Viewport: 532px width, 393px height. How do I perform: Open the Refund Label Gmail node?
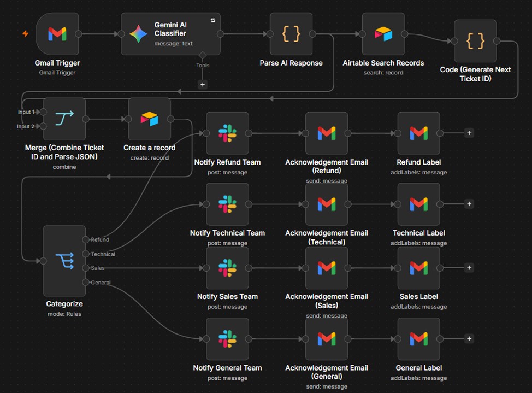tap(419, 133)
